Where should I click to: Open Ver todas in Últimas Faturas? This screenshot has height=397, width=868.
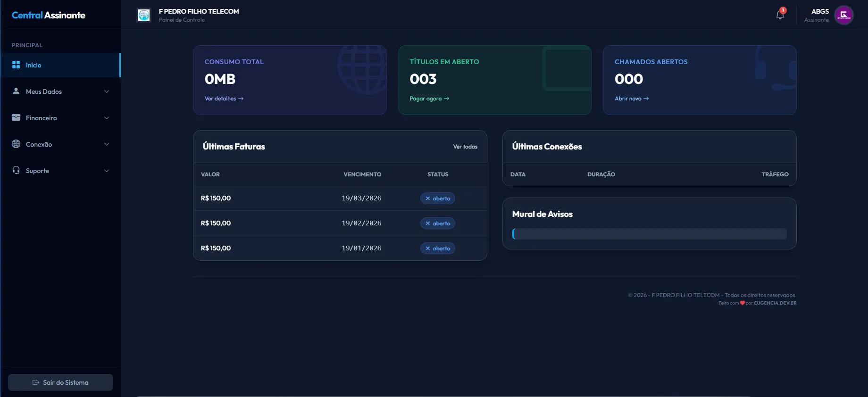(465, 147)
